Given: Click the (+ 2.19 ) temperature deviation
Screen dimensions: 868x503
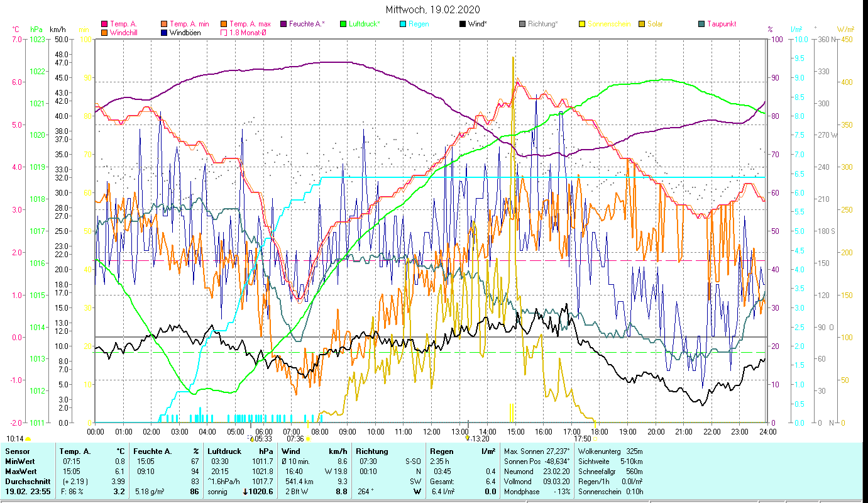Looking at the screenshot, I should tap(74, 482).
